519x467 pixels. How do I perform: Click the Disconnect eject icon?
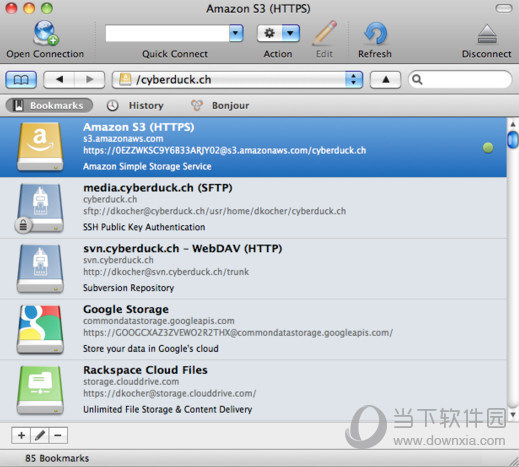pos(487,34)
